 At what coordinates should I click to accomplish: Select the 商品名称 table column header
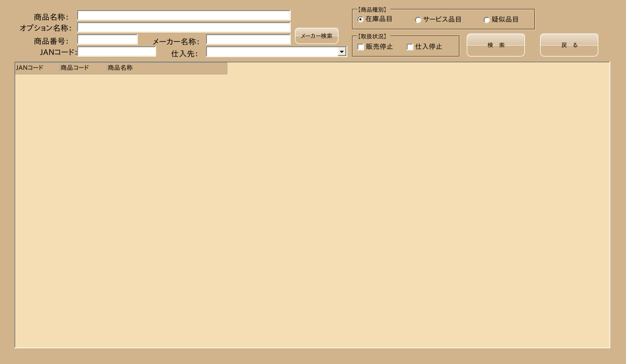click(x=167, y=68)
